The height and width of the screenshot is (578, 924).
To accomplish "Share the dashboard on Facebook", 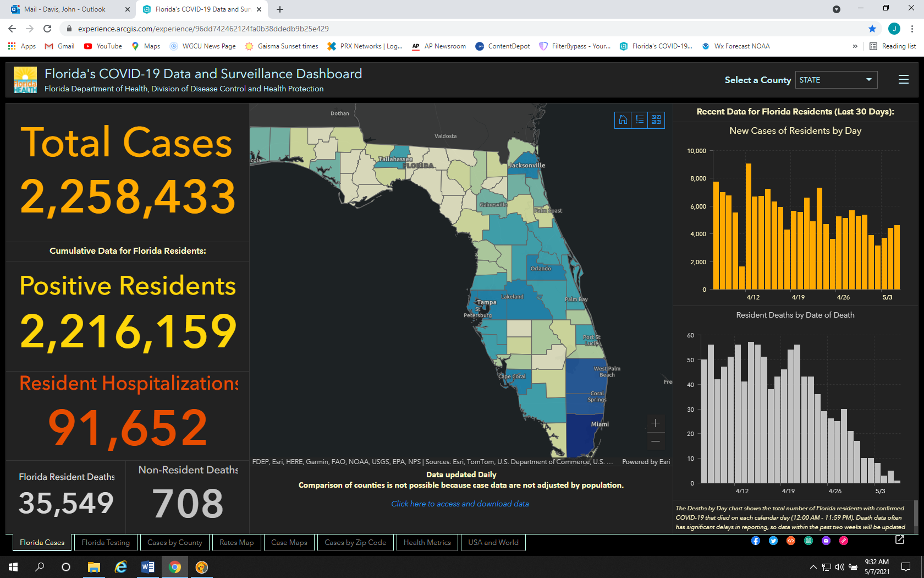I will click(x=756, y=541).
